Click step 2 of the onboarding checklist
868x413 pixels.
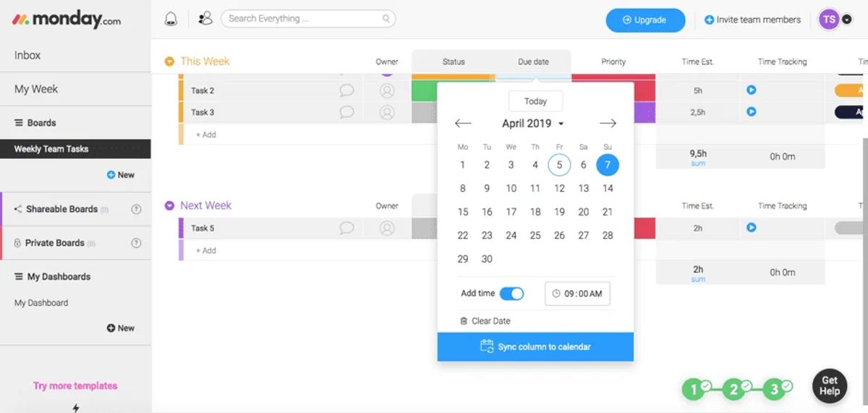pos(735,389)
